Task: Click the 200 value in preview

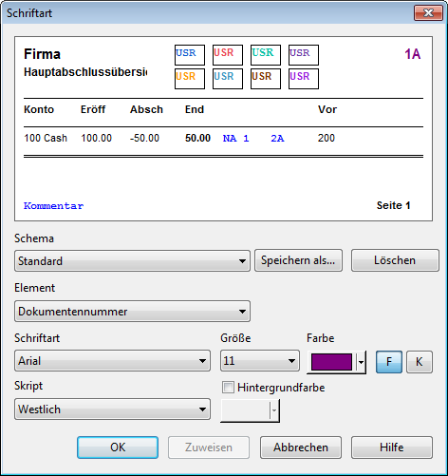Action: 327,138
